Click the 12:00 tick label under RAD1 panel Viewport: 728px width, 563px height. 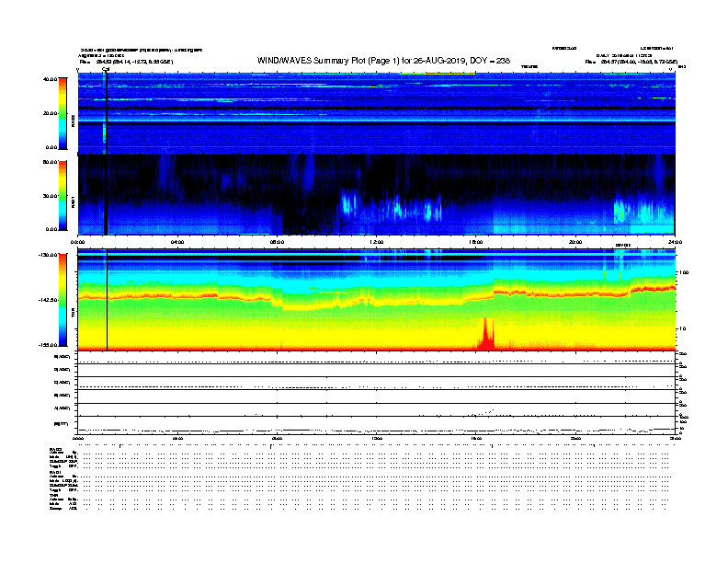click(377, 242)
